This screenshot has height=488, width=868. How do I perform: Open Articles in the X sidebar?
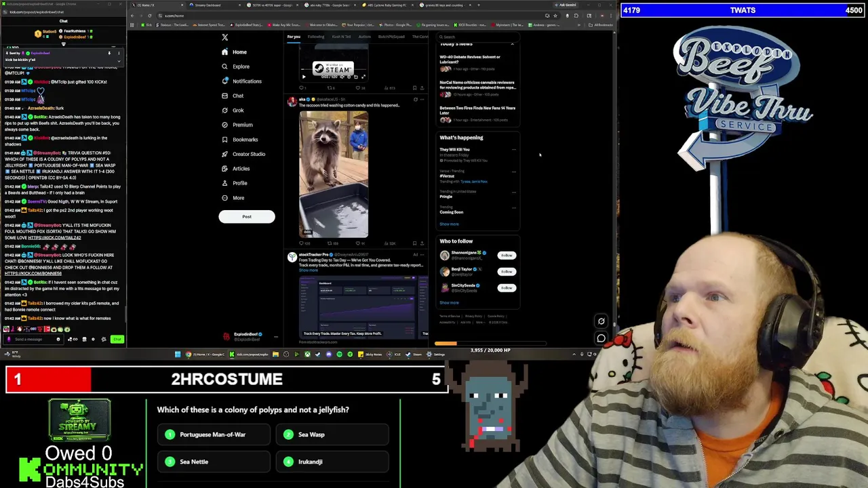click(x=235, y=169)
